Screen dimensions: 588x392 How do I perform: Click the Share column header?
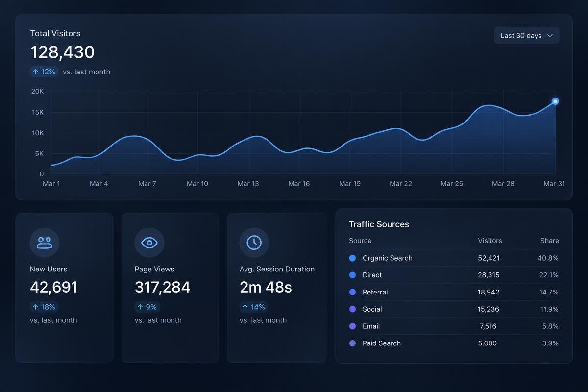point(549,241)
